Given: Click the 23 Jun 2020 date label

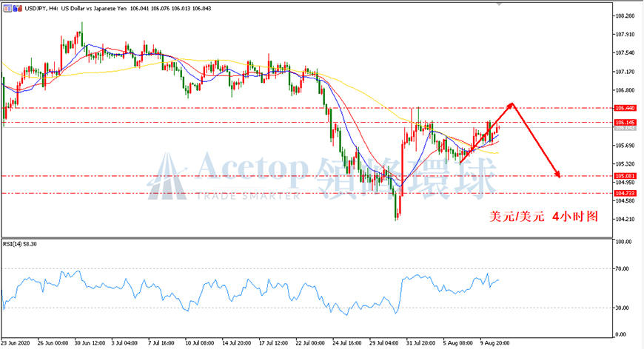Looking at the screenshot, I should pos(16,343).
